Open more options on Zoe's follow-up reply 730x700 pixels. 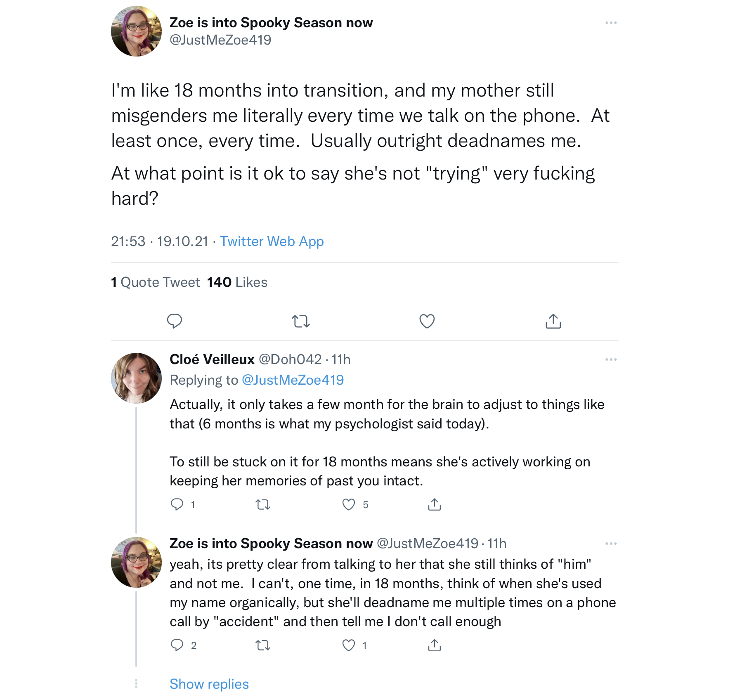tap(611, 544)
